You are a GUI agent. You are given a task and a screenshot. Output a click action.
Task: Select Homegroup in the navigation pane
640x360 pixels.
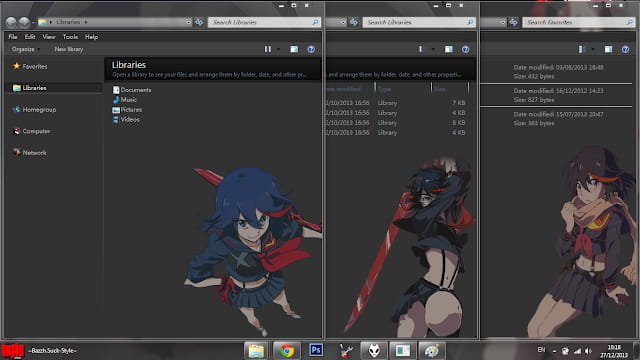tap(34, 109)
